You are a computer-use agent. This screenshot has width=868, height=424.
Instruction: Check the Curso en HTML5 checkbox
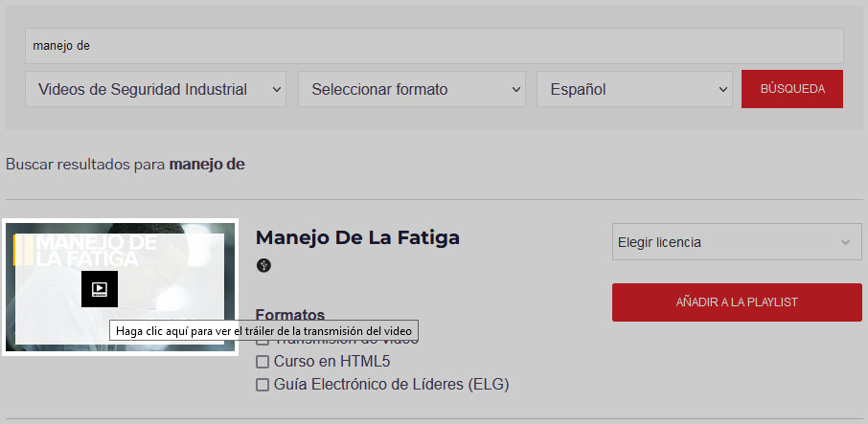coord(263,362)
